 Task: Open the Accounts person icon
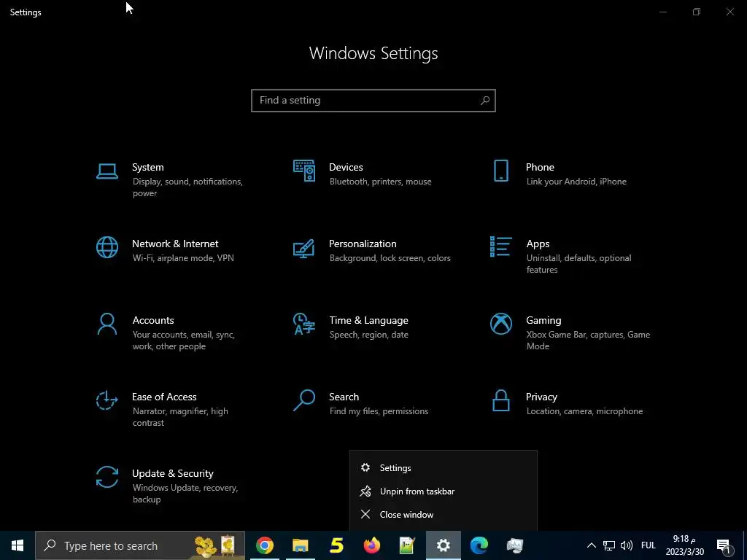107,324
